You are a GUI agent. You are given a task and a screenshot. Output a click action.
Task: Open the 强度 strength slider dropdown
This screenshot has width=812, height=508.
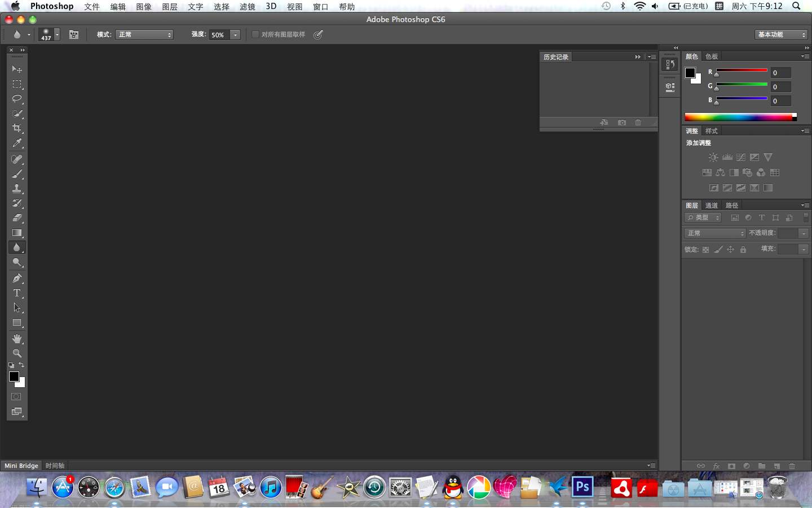pyautogui.click(x=235, y=35)
